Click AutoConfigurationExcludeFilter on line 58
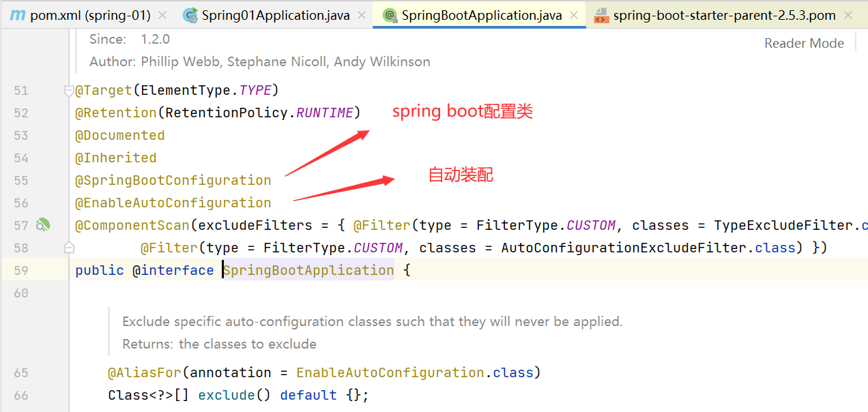This screenshot has height=412, width=868. (x=624, y=248)
